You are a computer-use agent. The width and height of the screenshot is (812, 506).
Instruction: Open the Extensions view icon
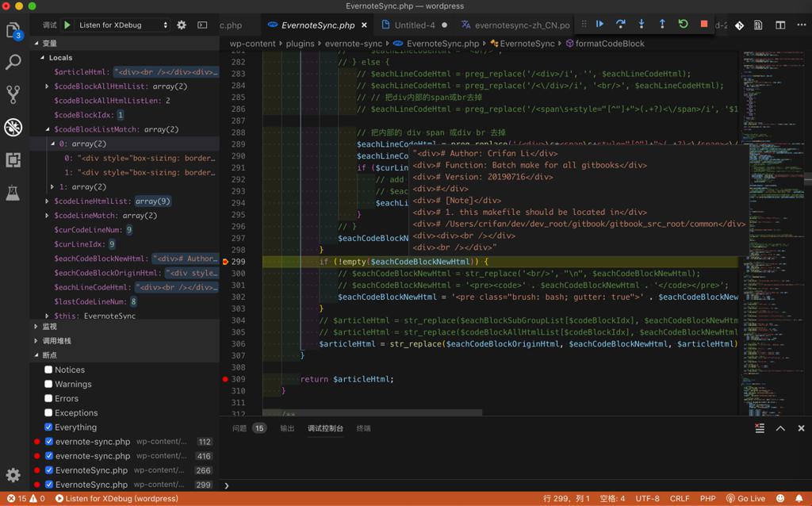point(13,160)
